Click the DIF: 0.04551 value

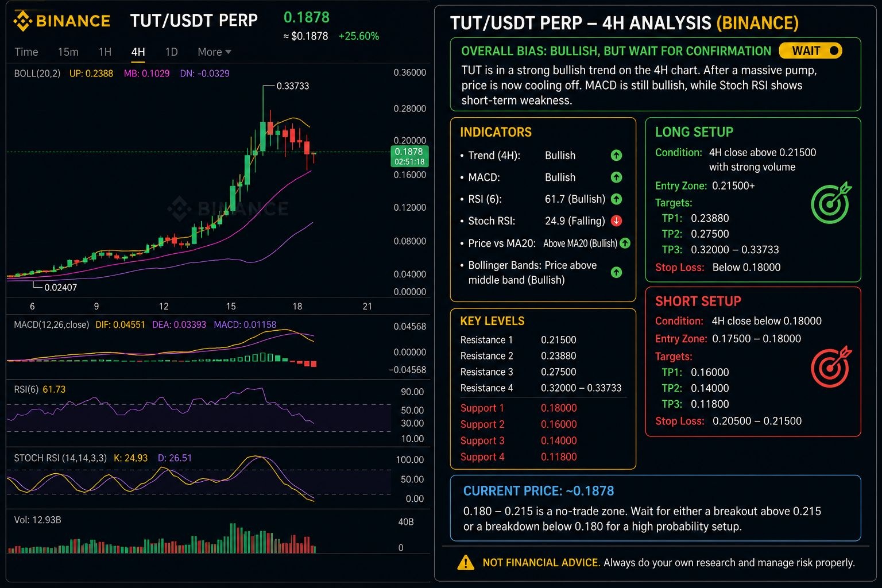pyautogui.click(x=120, y=325)
